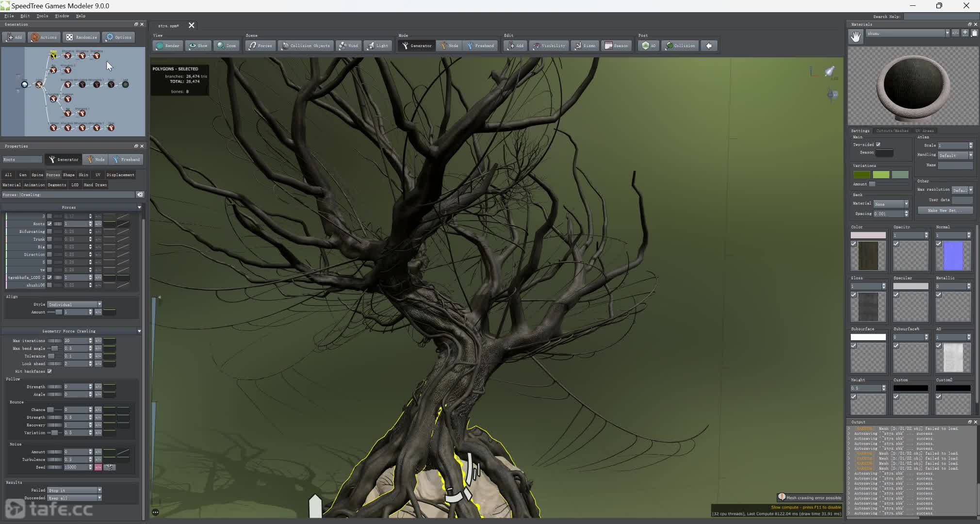Click the Light button

coord(378,46)
